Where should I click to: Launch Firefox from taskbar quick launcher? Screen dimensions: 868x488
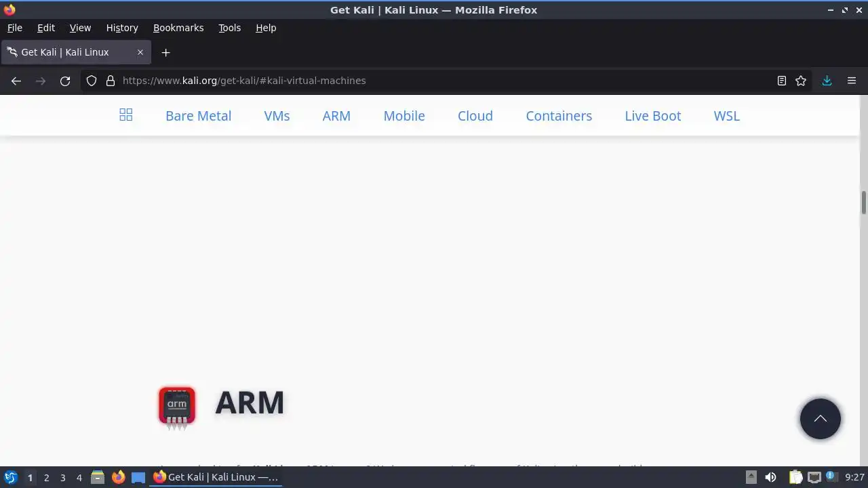pos(118,477)
